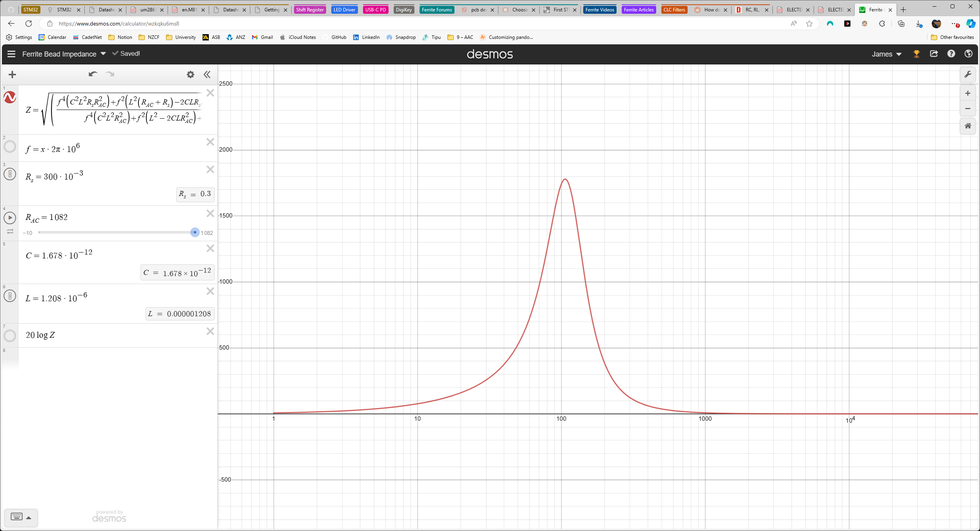The image size is (980, 531).
Task: Open the GitHub bookmark
Action: 334,37
